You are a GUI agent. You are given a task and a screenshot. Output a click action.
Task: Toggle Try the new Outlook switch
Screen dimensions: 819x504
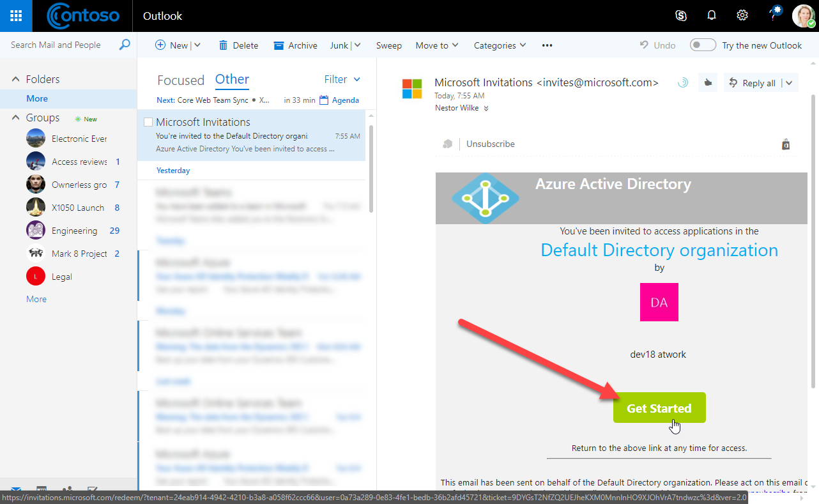[703, 45]
